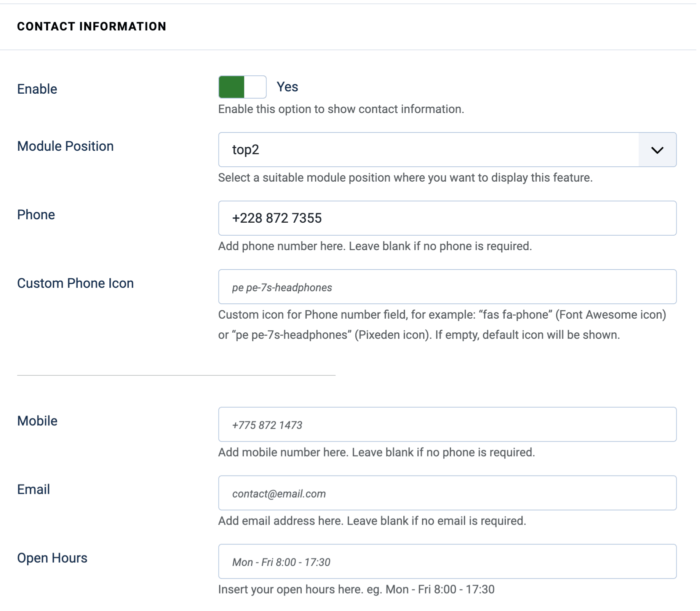This screenshot has height=611, width=700.
Task: Click the Enable field label
Action: click(x=37, y=89)
